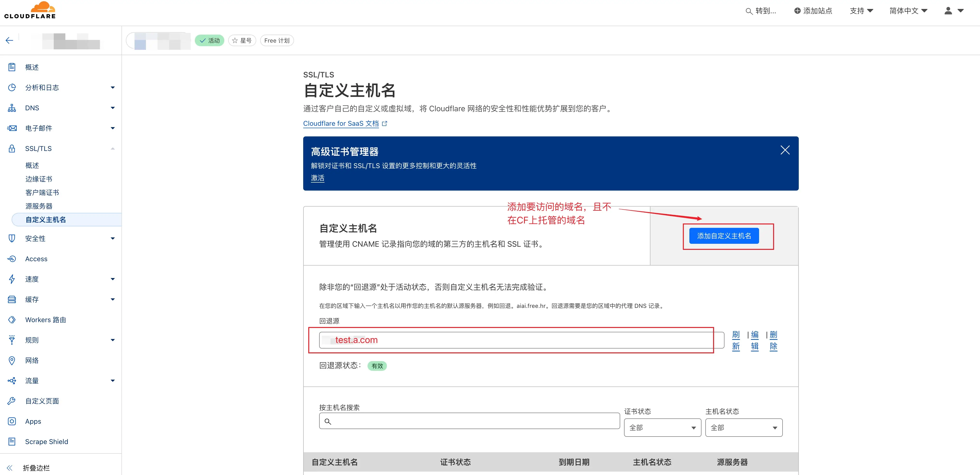This screenshot has width=980, height=475.
Task: Click the 证书状态 table column header
Action: [455, 462]
